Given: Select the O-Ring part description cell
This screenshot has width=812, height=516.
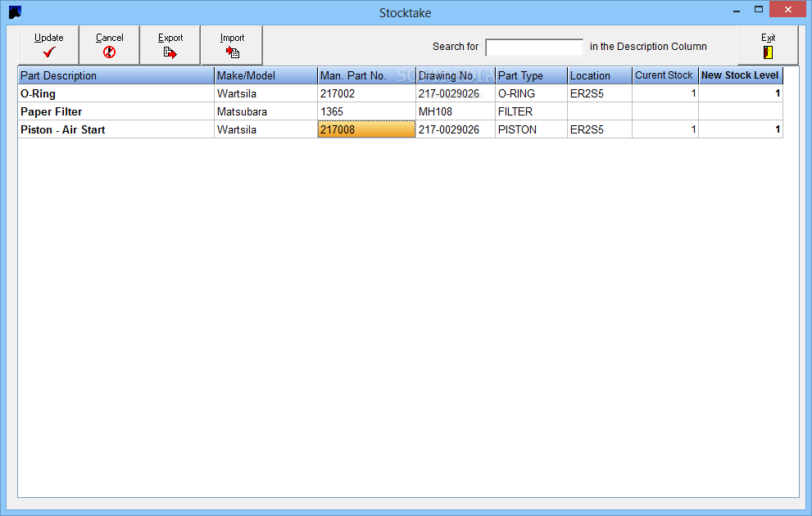Looking at the screenshot, I should [x=116, y=93].
